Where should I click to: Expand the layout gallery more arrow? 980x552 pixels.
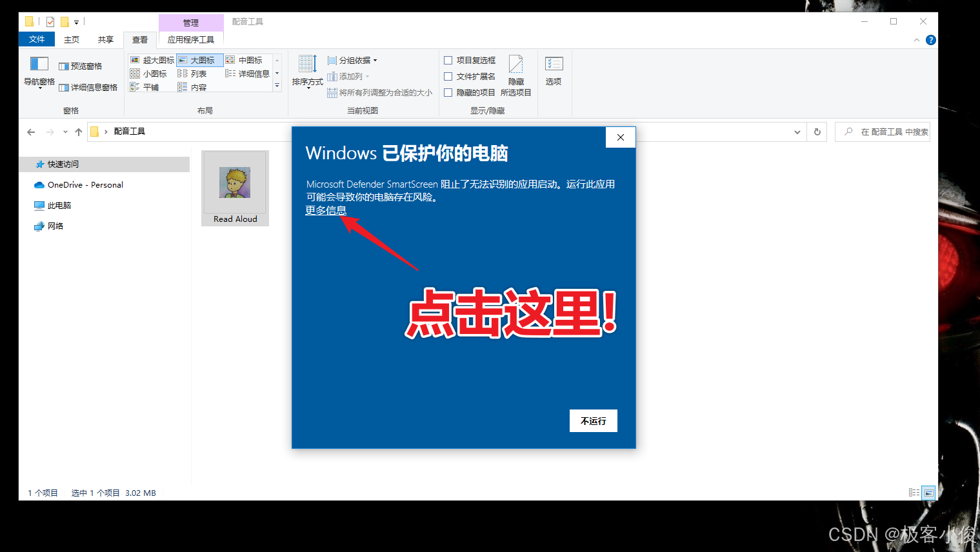[277, 86]
